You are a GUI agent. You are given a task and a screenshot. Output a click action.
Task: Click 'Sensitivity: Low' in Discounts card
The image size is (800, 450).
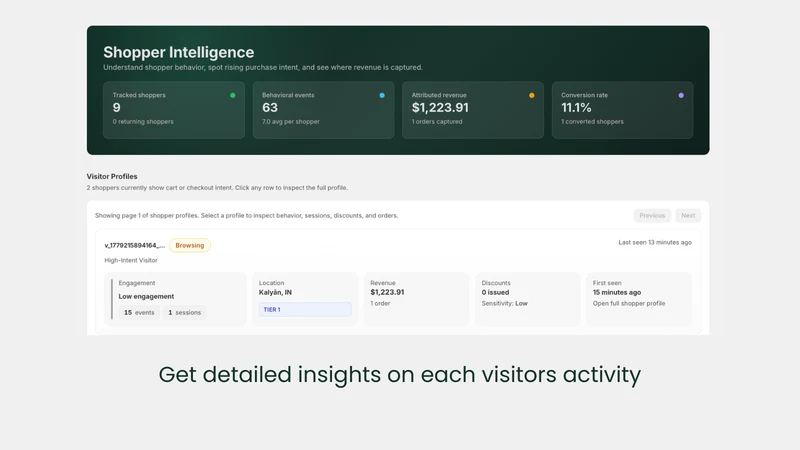click(x=505, y=303)
